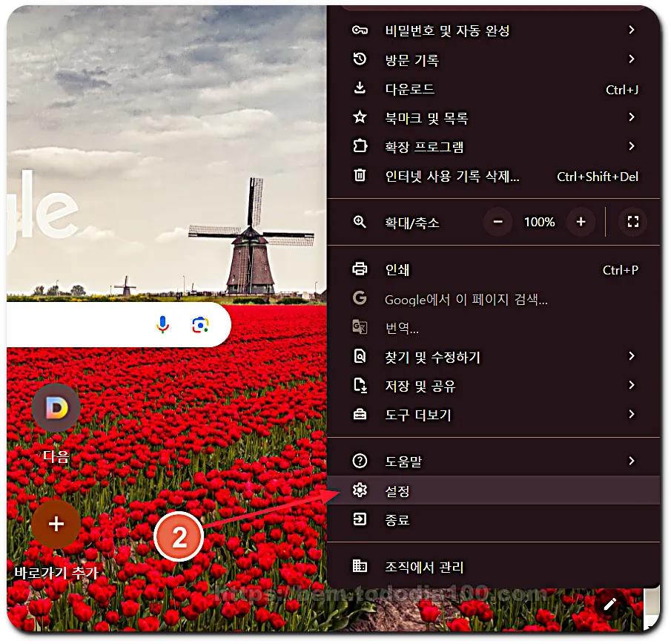Click the Ctrl+Shift+Del shortcut text

(598, 177)
